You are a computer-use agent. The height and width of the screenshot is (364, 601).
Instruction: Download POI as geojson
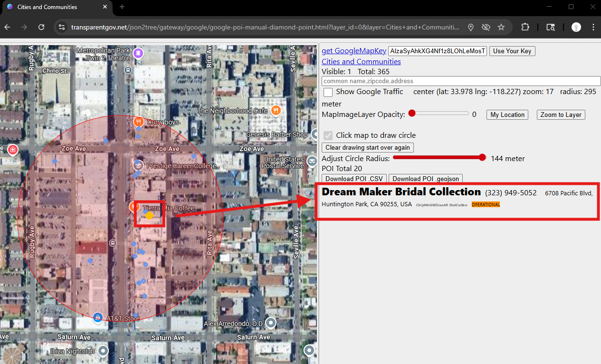point(426,179)
